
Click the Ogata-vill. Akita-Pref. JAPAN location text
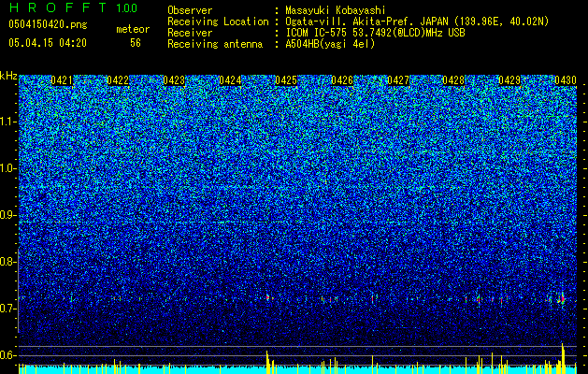click(x=417, y=22)
